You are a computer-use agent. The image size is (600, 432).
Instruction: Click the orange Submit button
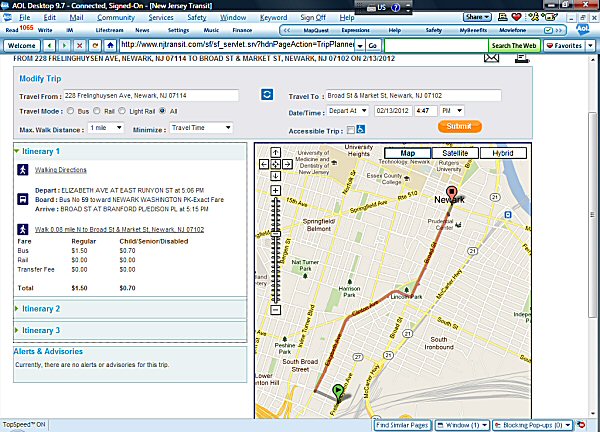coord(460,126)
